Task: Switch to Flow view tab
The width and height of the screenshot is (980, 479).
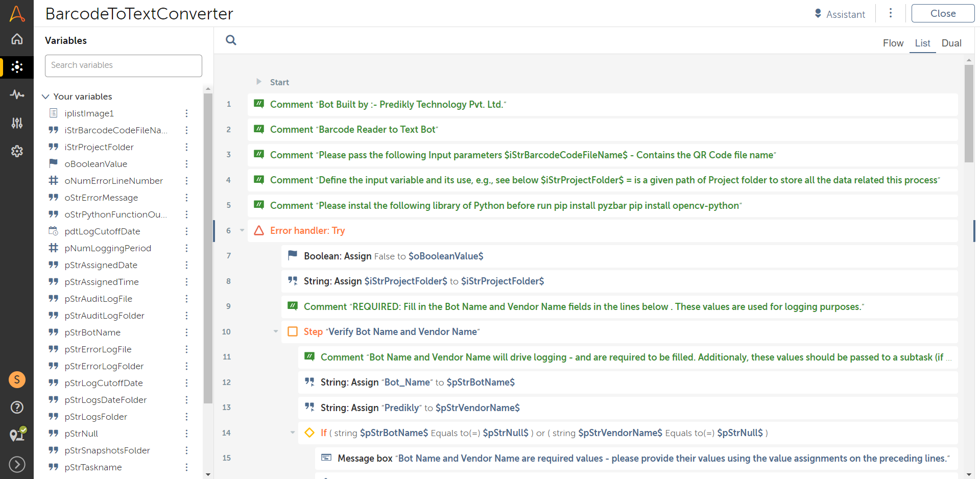Action: pyautogui.click(x=893, y=43)
